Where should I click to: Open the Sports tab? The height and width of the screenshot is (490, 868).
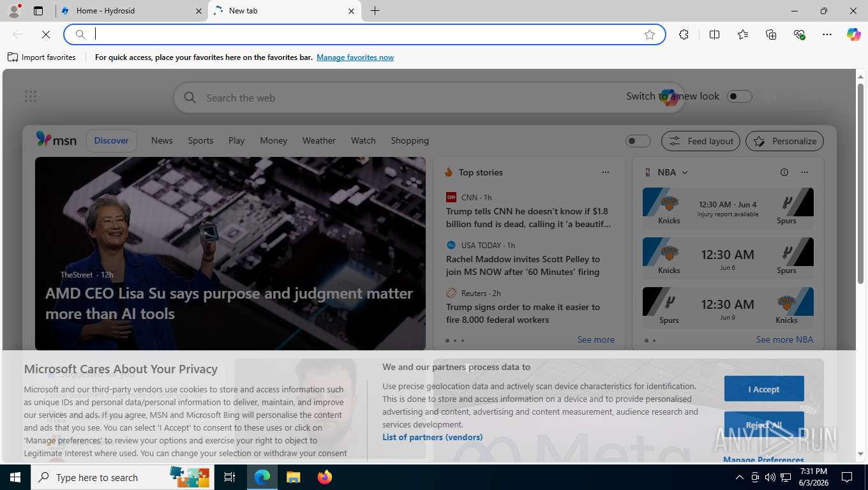point(200,140)
